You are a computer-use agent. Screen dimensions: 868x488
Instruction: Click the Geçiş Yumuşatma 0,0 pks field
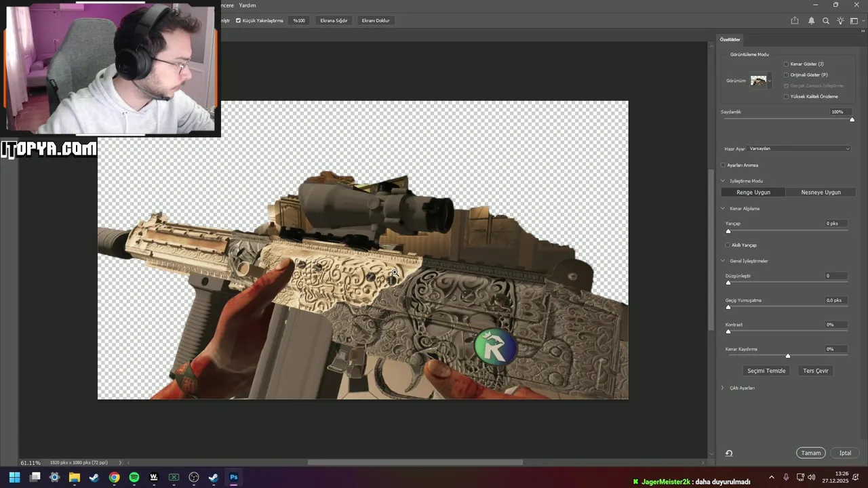point(837,300)
